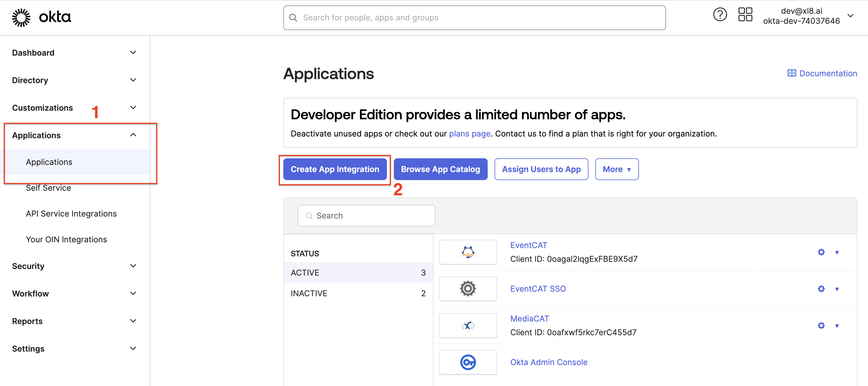Click the Okta logo
868x386 pixels.
click(x=41, y=17)
